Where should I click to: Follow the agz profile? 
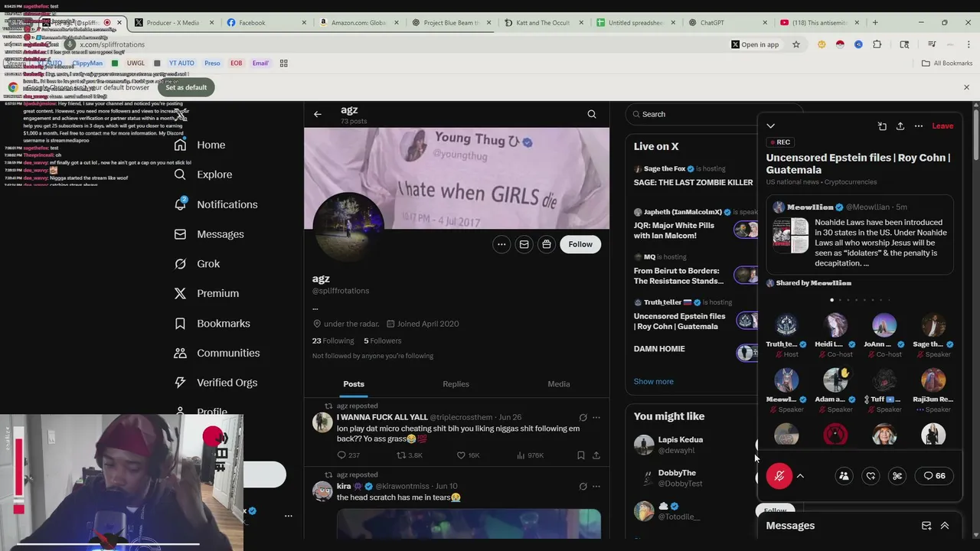click(580, 244)
